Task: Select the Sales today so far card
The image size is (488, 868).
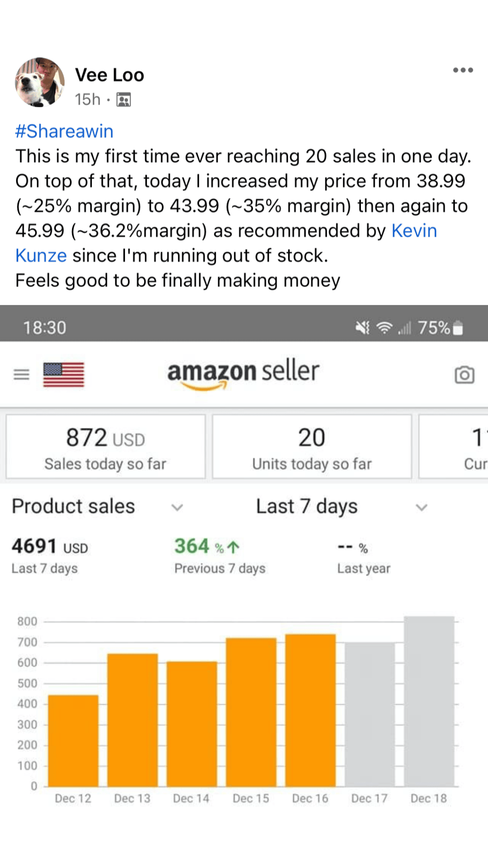Action: [x=105, y=447]
